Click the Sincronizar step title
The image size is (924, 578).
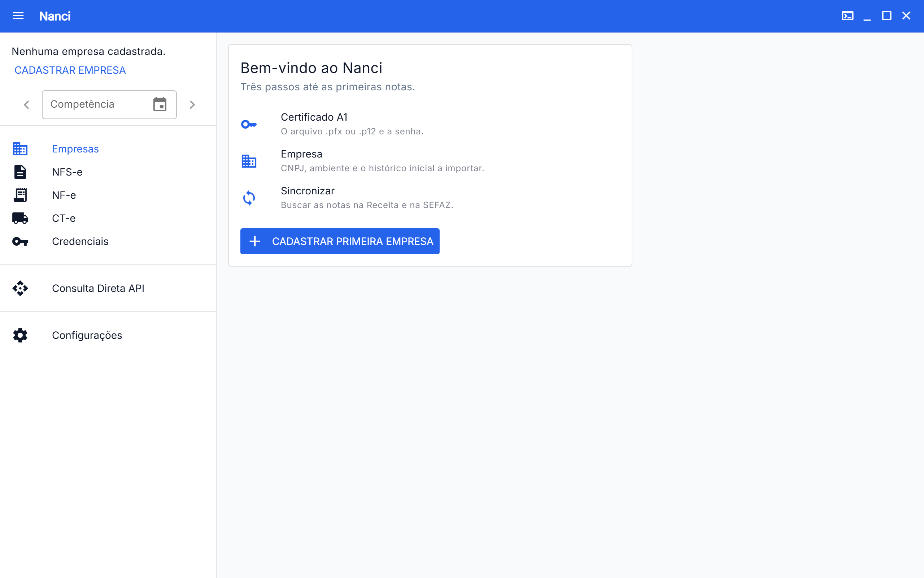(308, 191)
